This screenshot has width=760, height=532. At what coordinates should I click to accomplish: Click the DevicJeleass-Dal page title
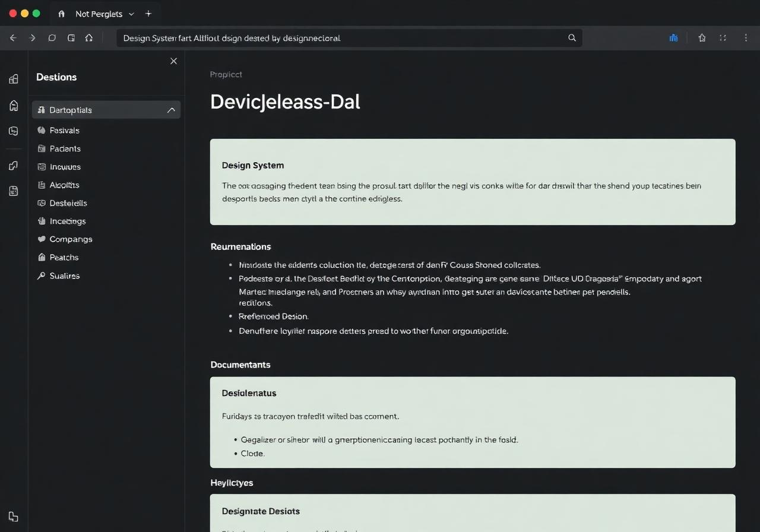pos(285,102)
